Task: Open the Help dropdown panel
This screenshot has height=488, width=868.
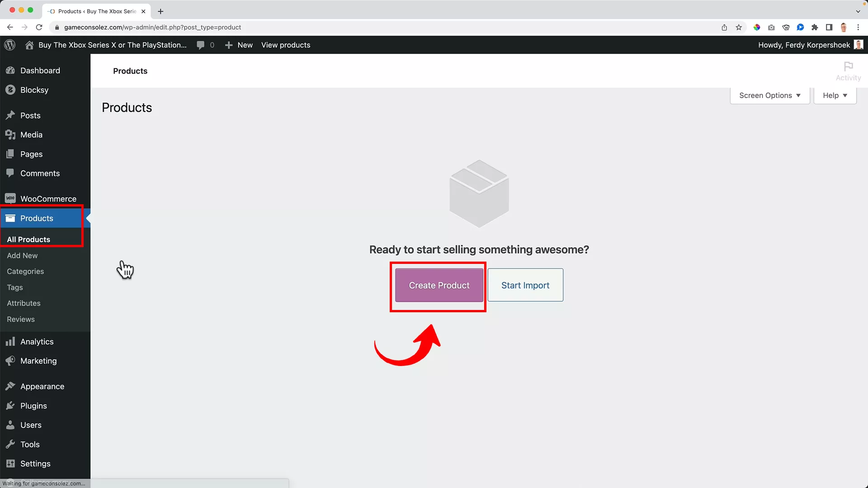Action: point(835,95)
